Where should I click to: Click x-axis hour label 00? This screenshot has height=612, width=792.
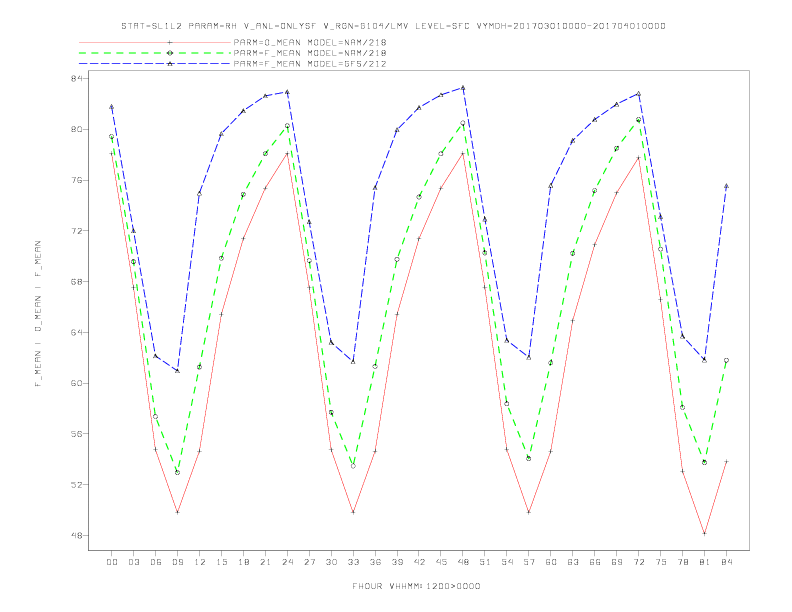point(112,562)
